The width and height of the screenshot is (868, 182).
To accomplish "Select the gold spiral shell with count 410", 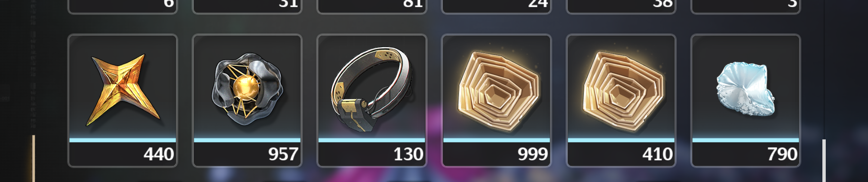I will click(621, 100).
